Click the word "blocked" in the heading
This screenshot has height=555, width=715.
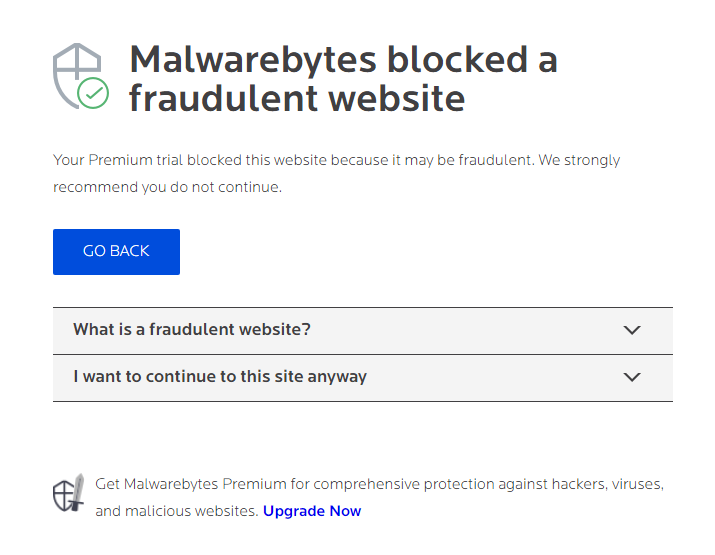(x=457, y=60)
